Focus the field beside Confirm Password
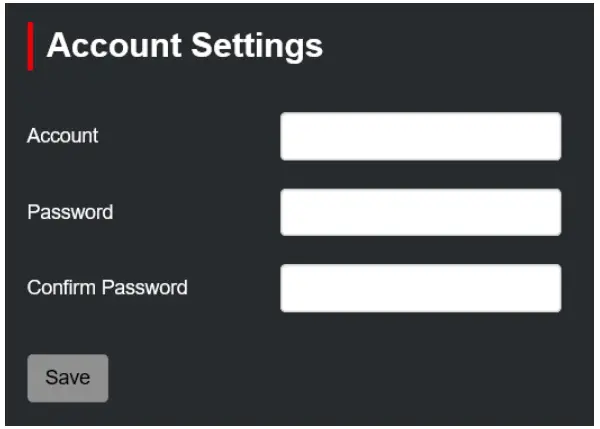The image size is (600, 429). pos(420,288)
